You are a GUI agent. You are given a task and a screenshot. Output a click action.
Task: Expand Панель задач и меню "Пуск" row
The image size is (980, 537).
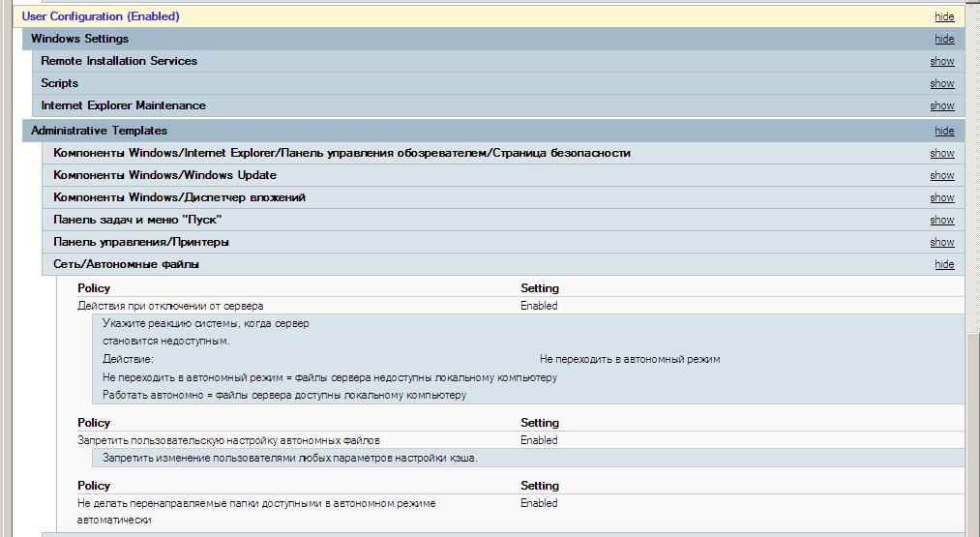(503, 220)
